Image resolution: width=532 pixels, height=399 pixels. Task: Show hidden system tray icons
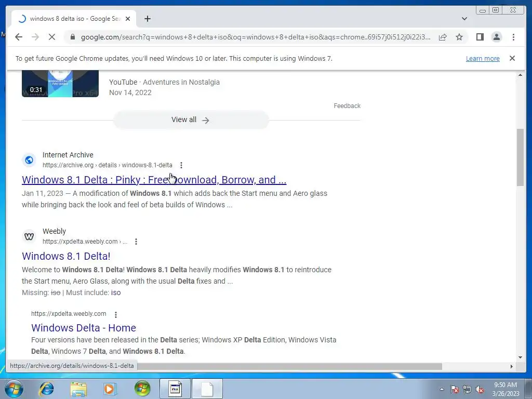442,389
